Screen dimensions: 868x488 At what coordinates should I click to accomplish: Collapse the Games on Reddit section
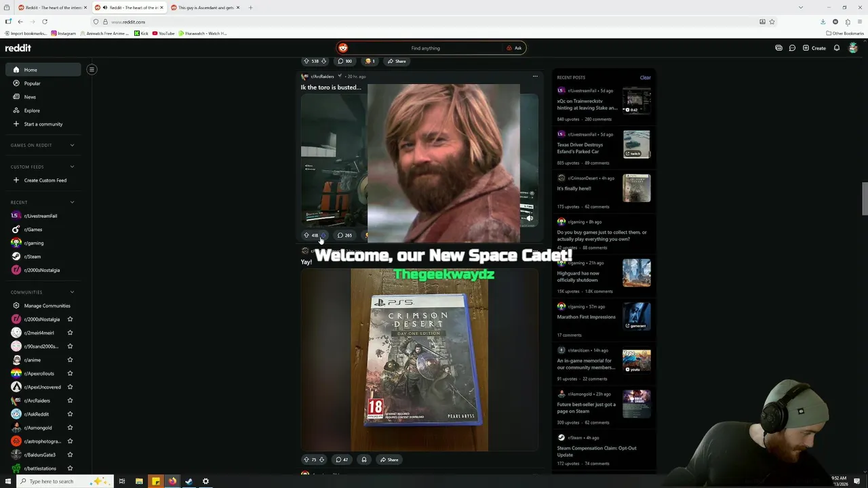72,145
